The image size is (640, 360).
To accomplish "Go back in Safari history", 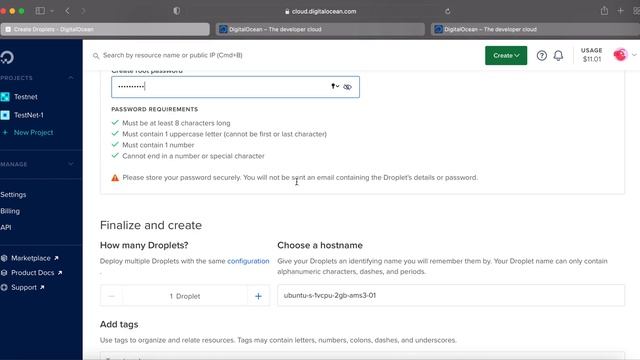I will [x=68, y=11].
